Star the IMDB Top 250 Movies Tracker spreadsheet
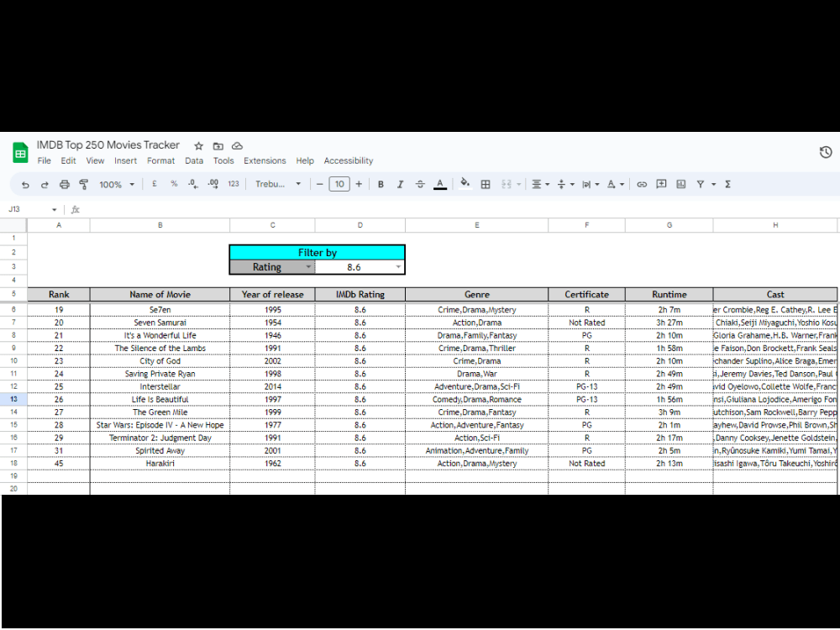 [197, 144]
